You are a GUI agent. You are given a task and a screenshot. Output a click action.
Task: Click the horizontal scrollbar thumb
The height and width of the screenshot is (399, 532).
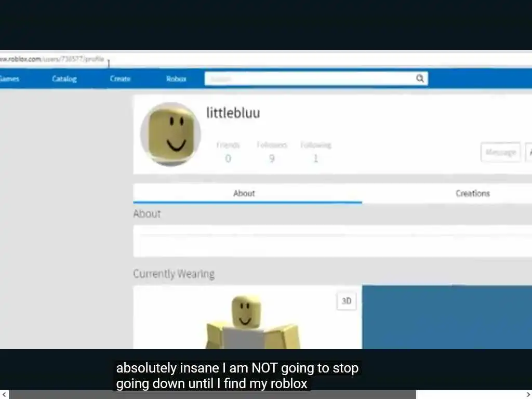point(212,395)
